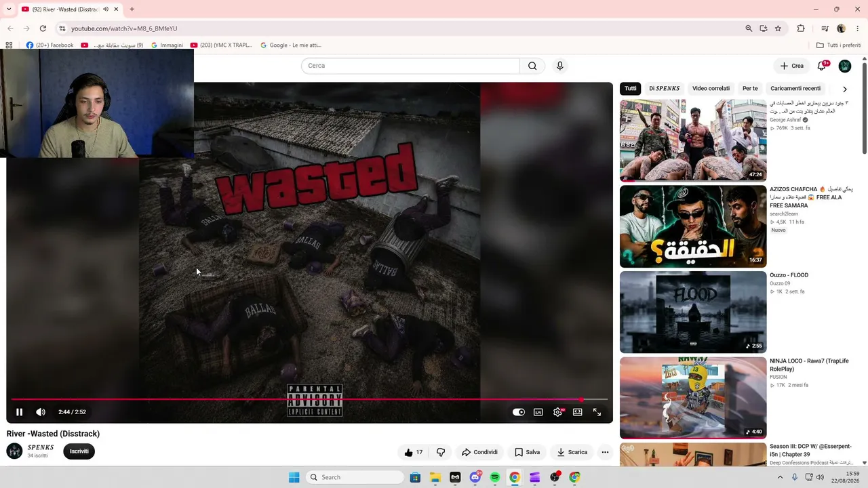Image resolution: width=868 pixels, height=488 pixels.
Task: Dislike the video with the thumbs-down button
Action: click(x=441, y=452)
